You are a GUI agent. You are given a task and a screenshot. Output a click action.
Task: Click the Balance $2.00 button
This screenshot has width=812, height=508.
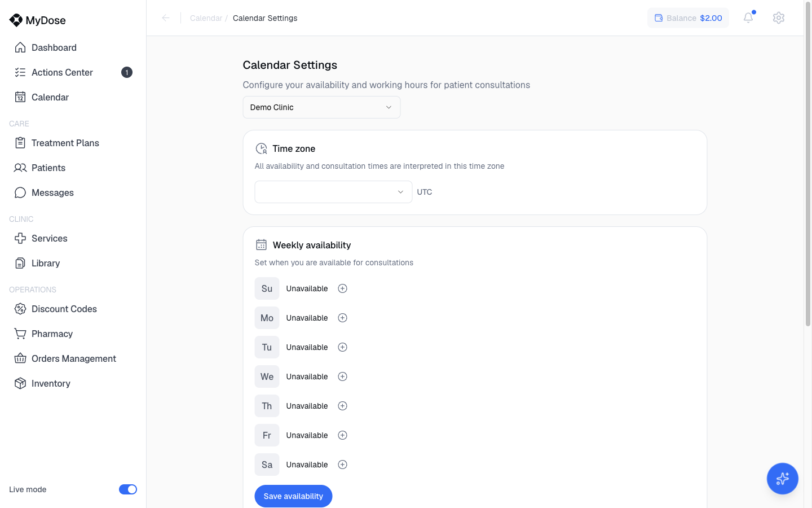688,18
